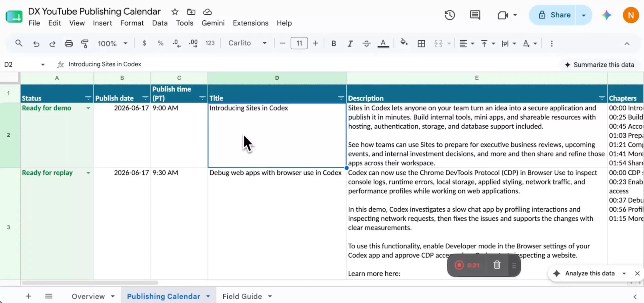Click the move to folder icon
This screenshot has width=644, height=303.
click(191, 12)
